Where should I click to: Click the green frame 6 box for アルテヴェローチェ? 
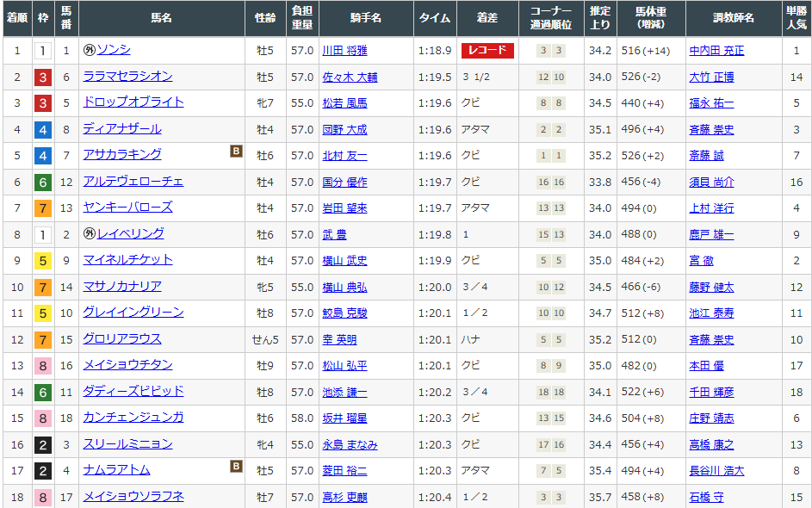(43, 183)
